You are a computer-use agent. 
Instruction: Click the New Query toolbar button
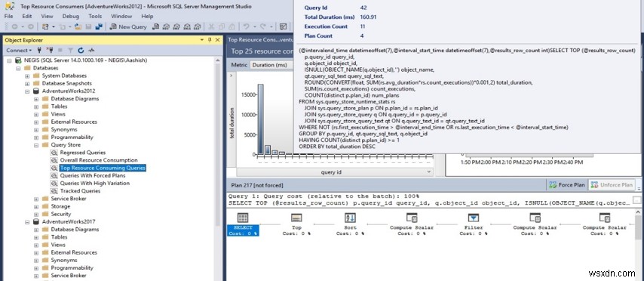[128, 26]
